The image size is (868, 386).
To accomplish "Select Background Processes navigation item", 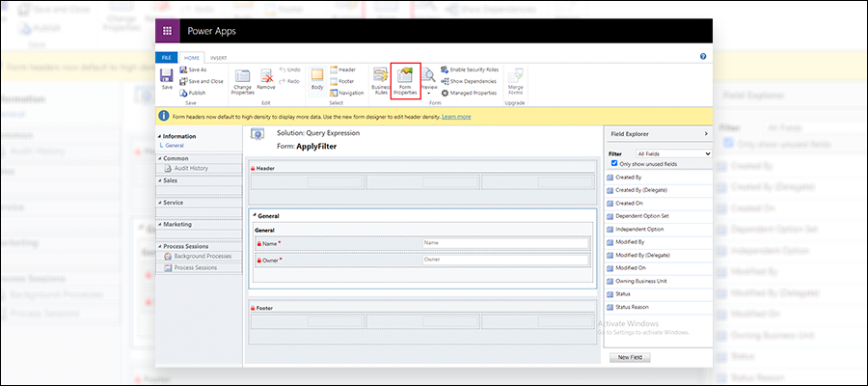I will point(199,256).
